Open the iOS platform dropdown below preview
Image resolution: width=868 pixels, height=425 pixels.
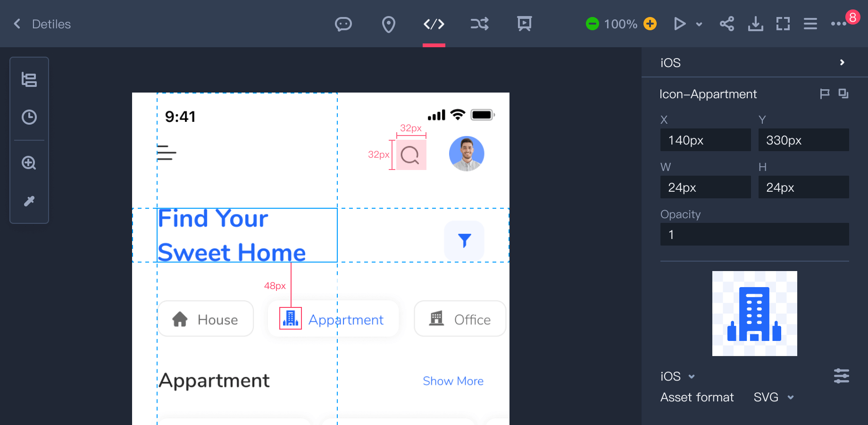pos(678,376)
